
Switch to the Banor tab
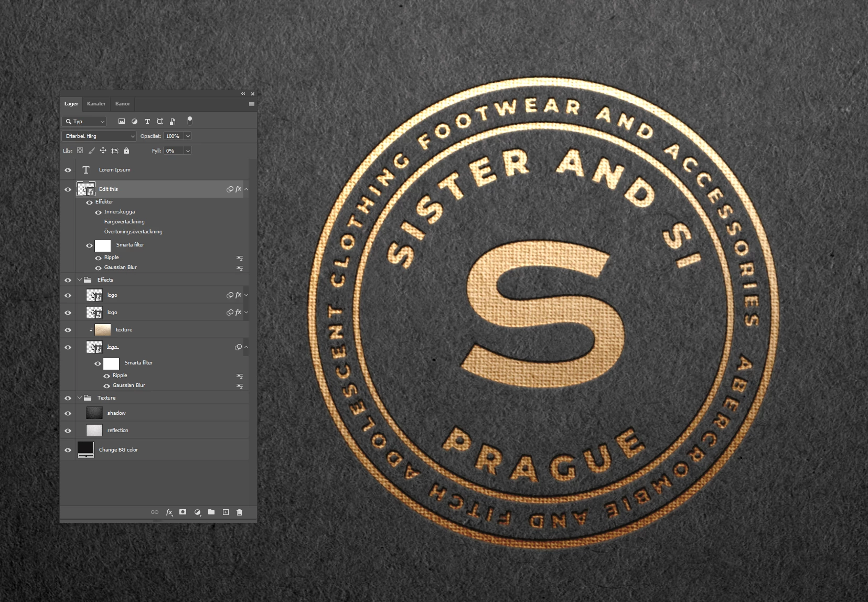pos(123,104)
